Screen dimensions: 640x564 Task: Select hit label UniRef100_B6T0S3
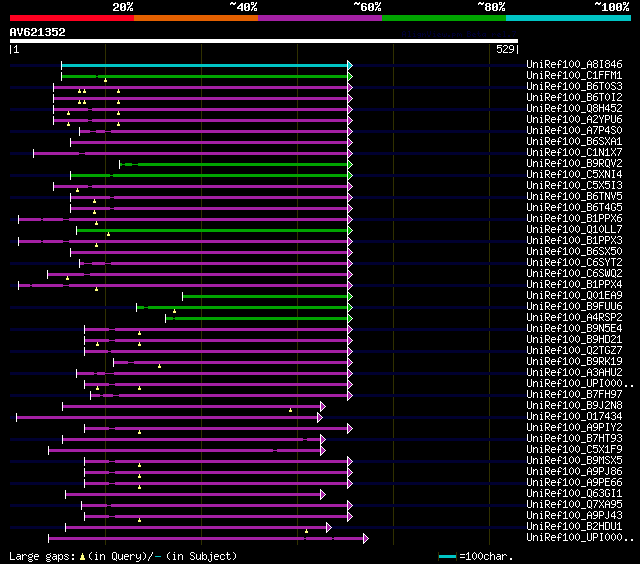[574, 87]
